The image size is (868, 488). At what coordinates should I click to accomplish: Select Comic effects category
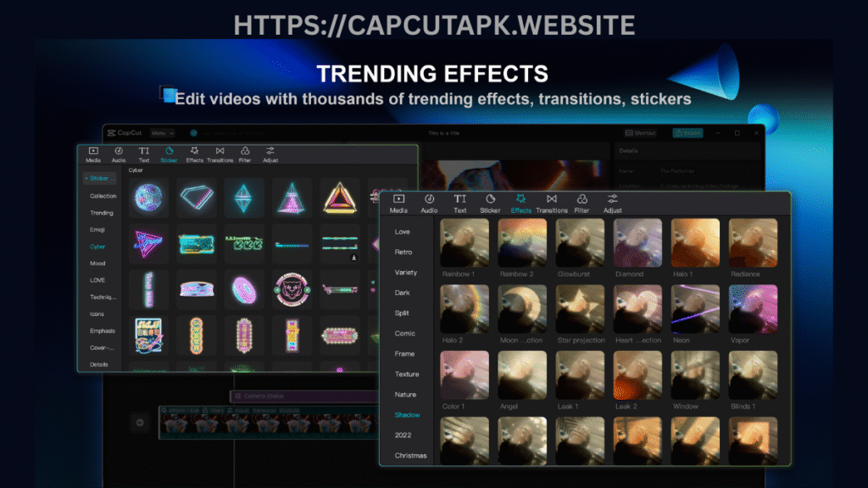pos(404,334)
